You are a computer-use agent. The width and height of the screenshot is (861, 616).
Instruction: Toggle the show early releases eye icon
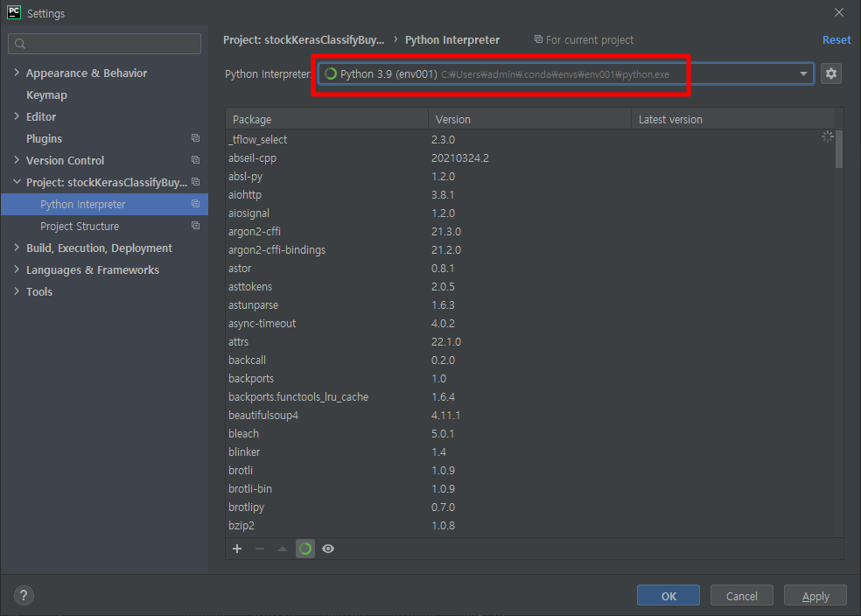click(x=328, y=549)
